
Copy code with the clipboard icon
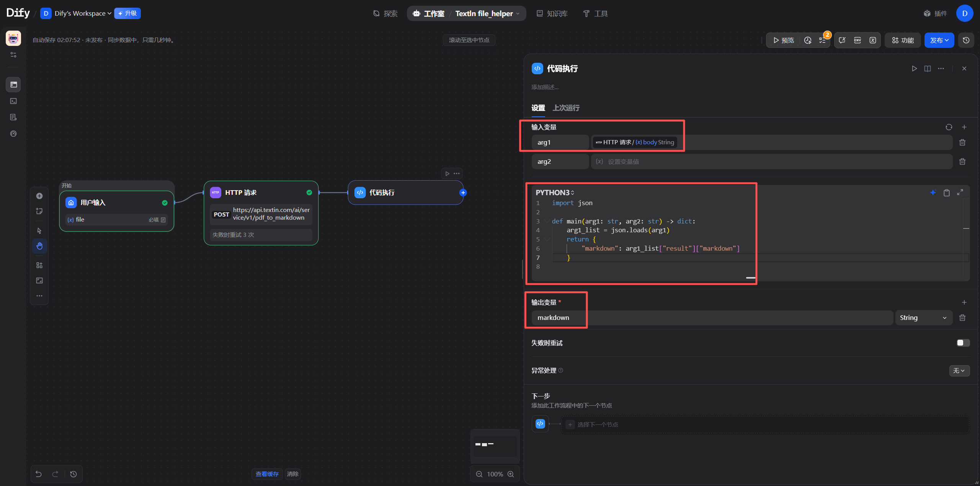click(x=946, y=192)
